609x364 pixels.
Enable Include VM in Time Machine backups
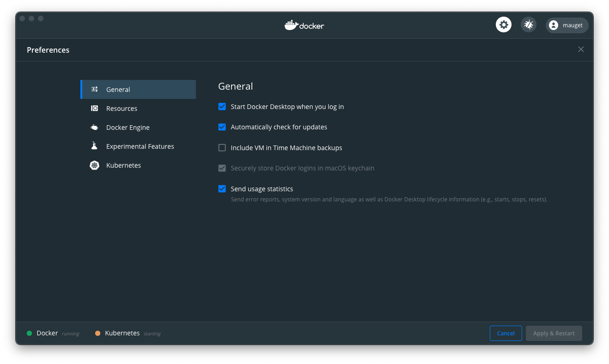coord(222,148)
